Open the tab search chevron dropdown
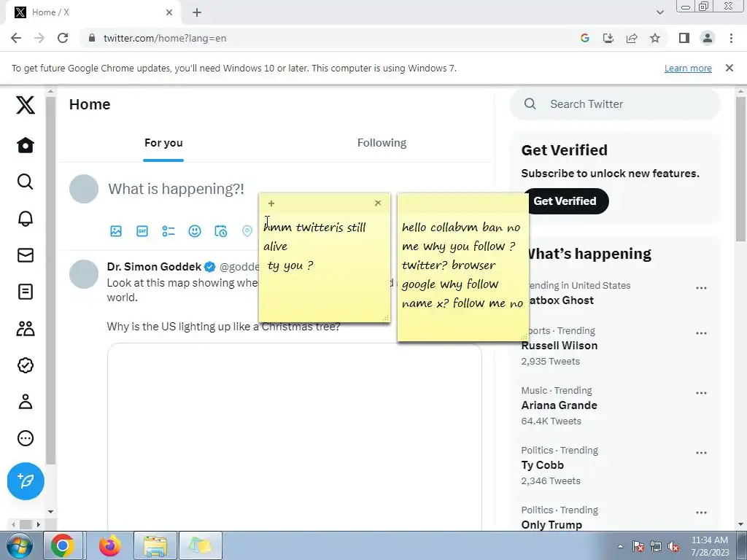 (x=659, y=12)
